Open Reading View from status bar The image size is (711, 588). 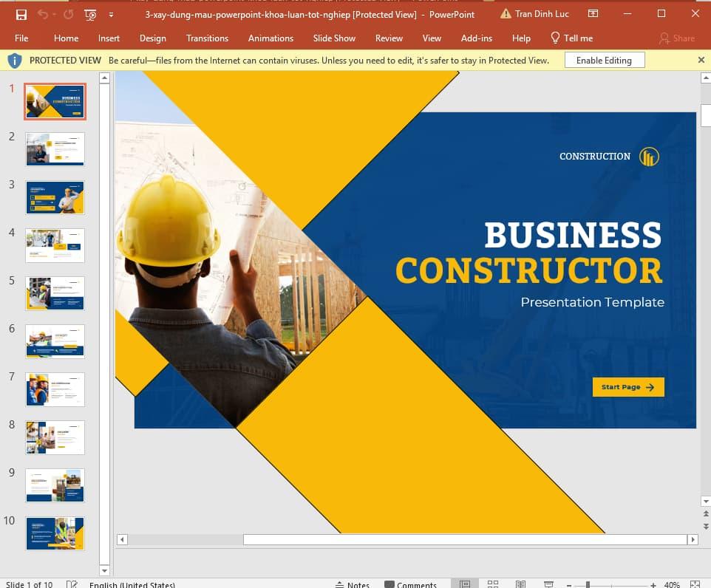tap(520, 583)
